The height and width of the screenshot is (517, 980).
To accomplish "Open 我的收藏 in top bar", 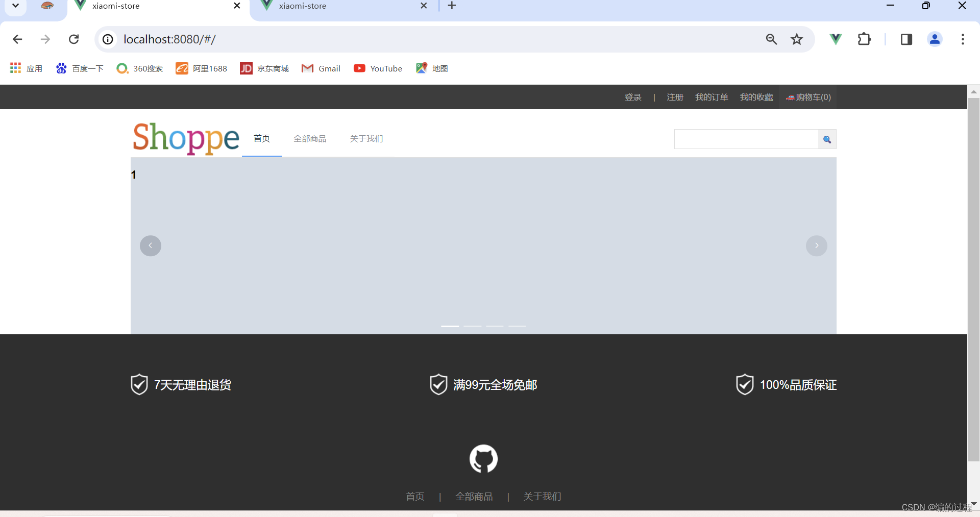I will pyautogui.click(x=756, y=97).
